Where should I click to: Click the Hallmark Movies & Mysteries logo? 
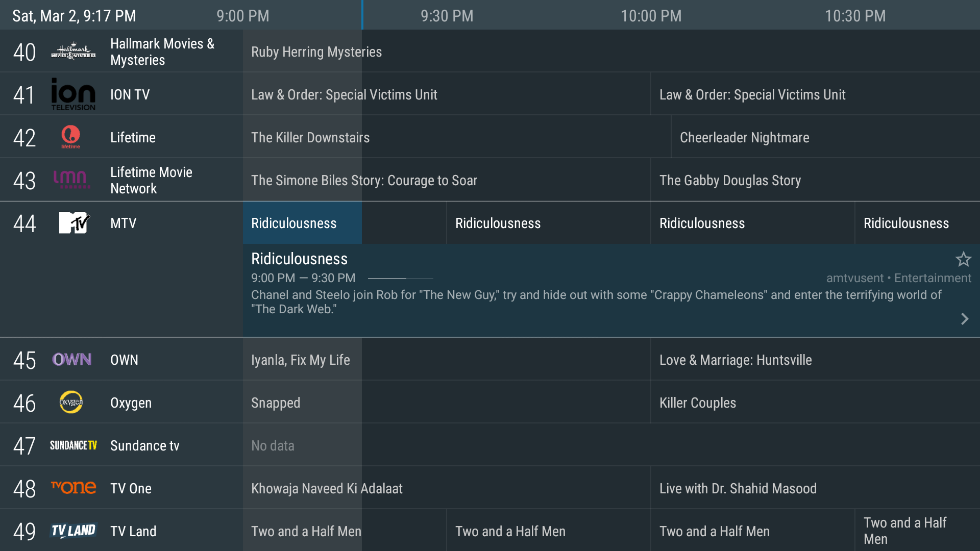(x=73, y=52)
